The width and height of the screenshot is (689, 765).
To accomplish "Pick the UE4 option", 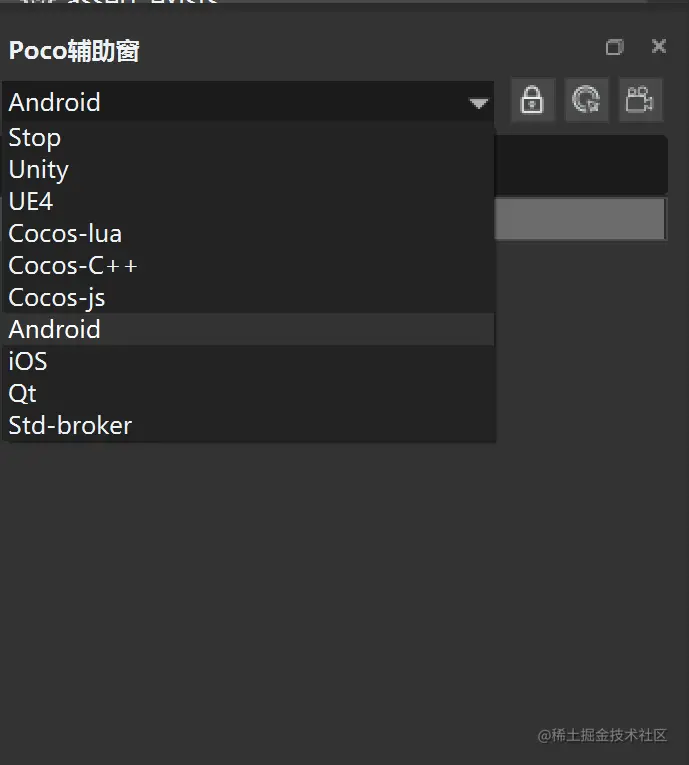I will [x=31, y=202].
